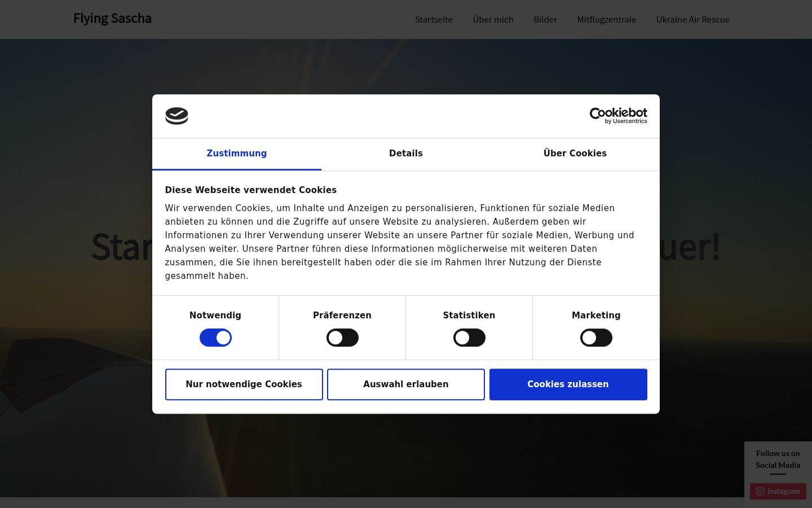Open the Ukraine Air Rescue menu item

point(693,20)
